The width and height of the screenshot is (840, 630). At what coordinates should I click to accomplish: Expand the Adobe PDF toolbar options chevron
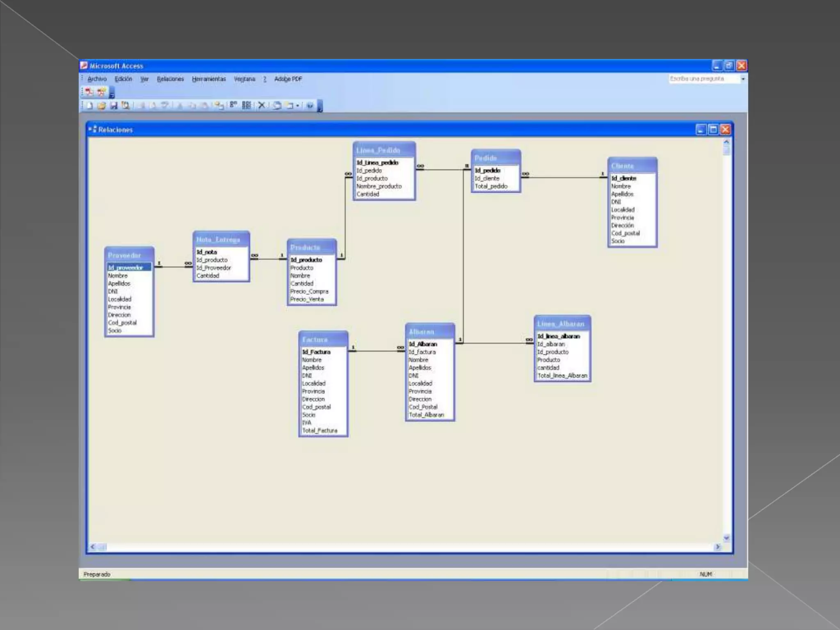click(112, 93)
